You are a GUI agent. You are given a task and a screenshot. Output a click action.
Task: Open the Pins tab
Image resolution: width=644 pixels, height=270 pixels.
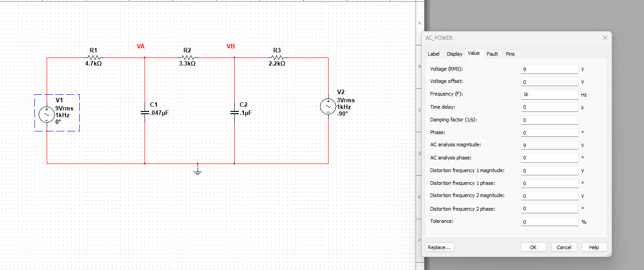point(511,53)
